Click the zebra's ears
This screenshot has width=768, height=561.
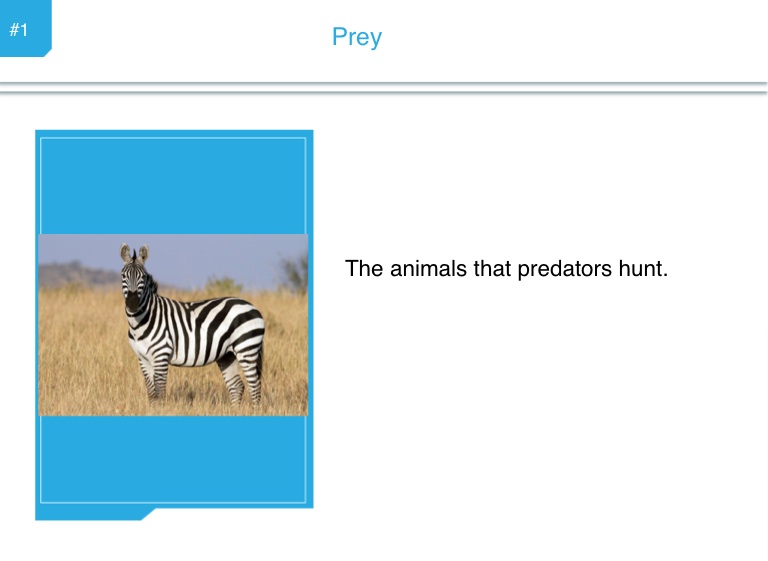coord(134,253)
